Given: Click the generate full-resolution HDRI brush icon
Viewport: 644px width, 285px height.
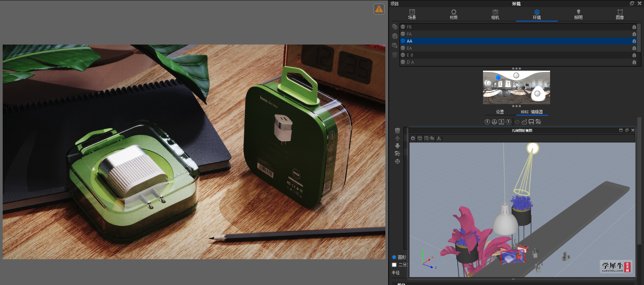Looking at the screenshot, I should (x=524, y=122).
